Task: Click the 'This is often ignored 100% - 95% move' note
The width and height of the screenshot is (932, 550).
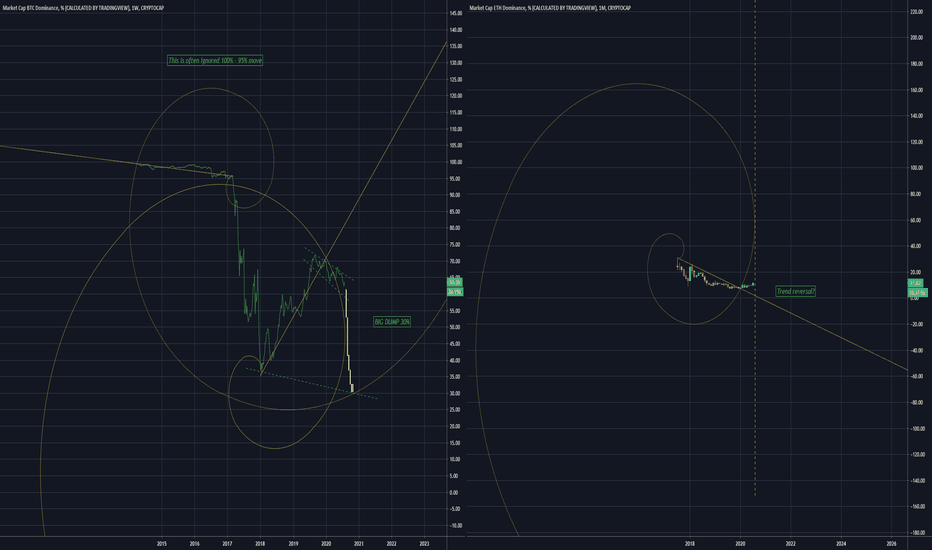Action: 215,61
